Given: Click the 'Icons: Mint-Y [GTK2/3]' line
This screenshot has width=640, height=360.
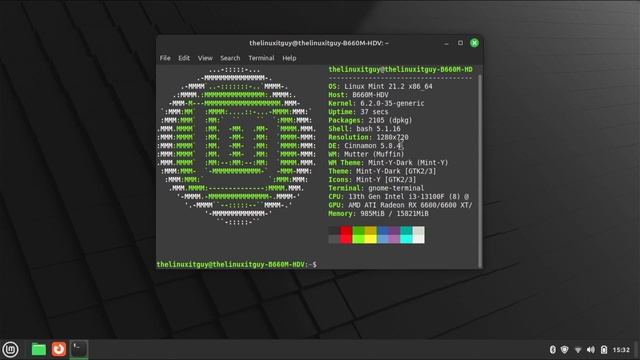Looking at the screenshot, I should tap(372, 180).
